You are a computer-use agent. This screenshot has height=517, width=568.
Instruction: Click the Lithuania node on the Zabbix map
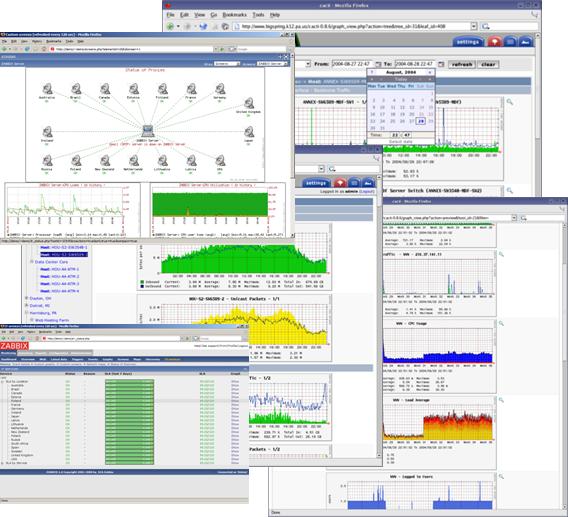162,160
